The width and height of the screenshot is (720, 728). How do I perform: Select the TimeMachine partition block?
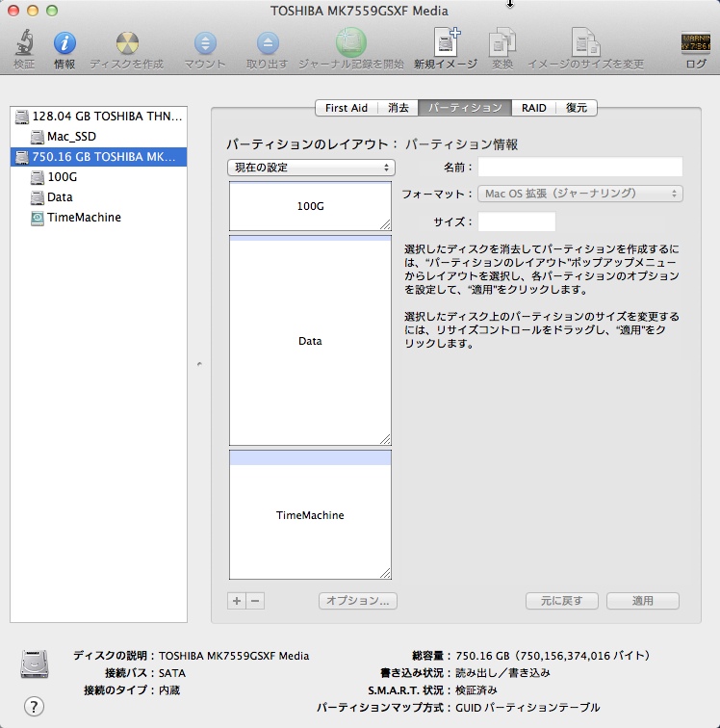click(310, 515)
